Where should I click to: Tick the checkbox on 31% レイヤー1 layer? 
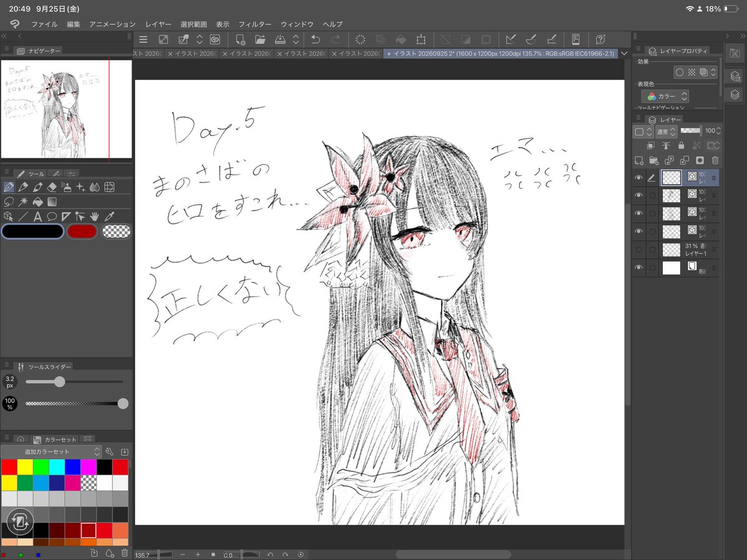coord(653,250)
